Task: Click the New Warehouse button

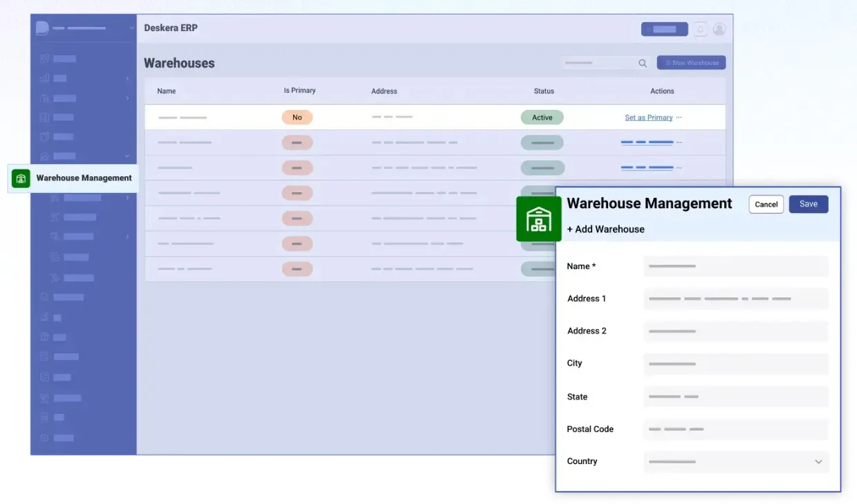Action: point(690,62)
